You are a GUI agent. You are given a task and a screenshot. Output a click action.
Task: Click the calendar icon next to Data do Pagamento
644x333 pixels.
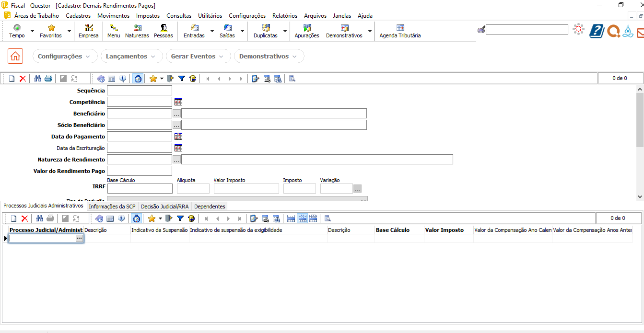click(178, 137)
